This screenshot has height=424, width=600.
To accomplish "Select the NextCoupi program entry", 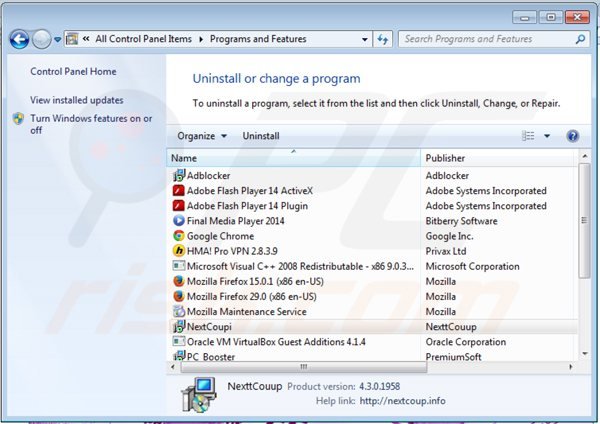I will [x=209, y=326].
